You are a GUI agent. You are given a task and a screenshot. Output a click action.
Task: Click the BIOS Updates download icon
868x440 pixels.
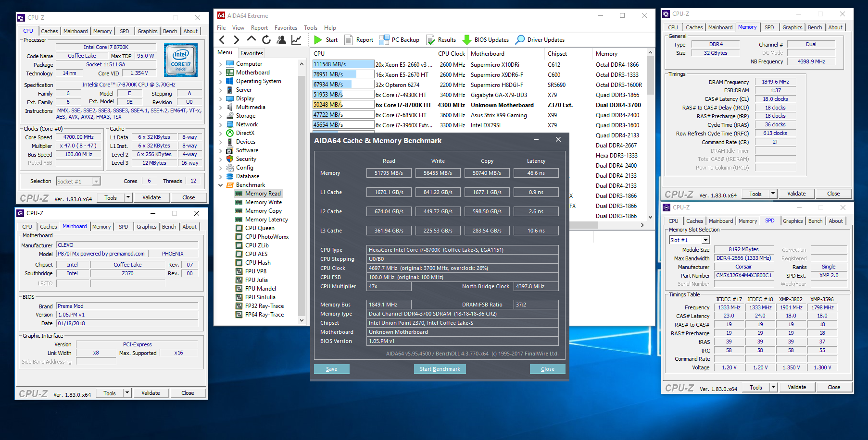point(466,40)
